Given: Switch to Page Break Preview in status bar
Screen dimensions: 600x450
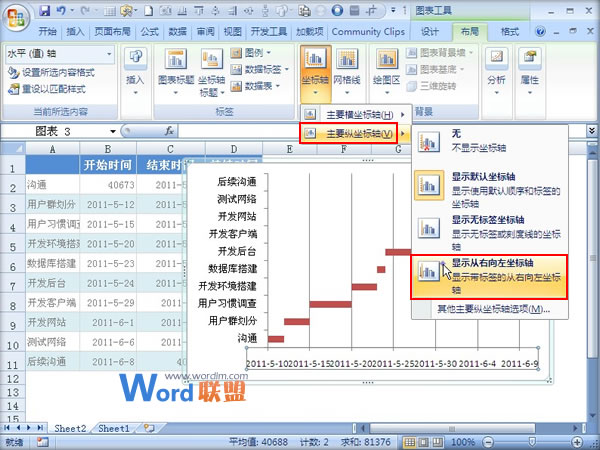Looking at the screenshot, I should coord(437,442).
